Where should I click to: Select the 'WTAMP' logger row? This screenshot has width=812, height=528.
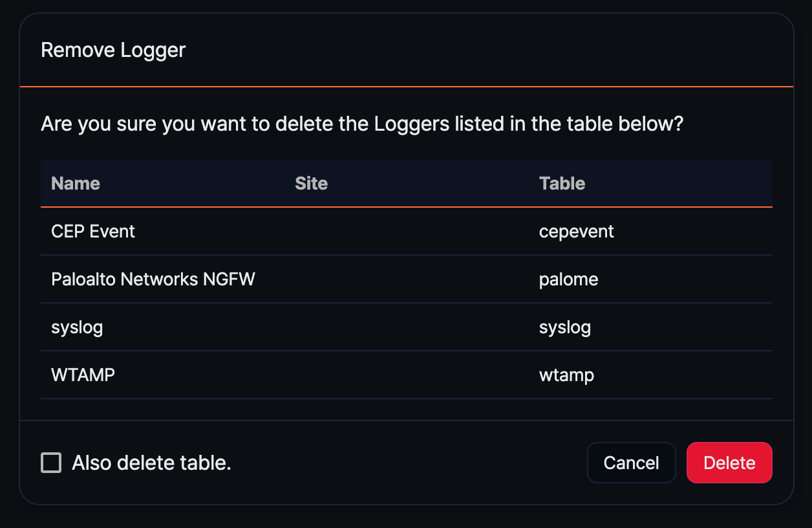83,375
